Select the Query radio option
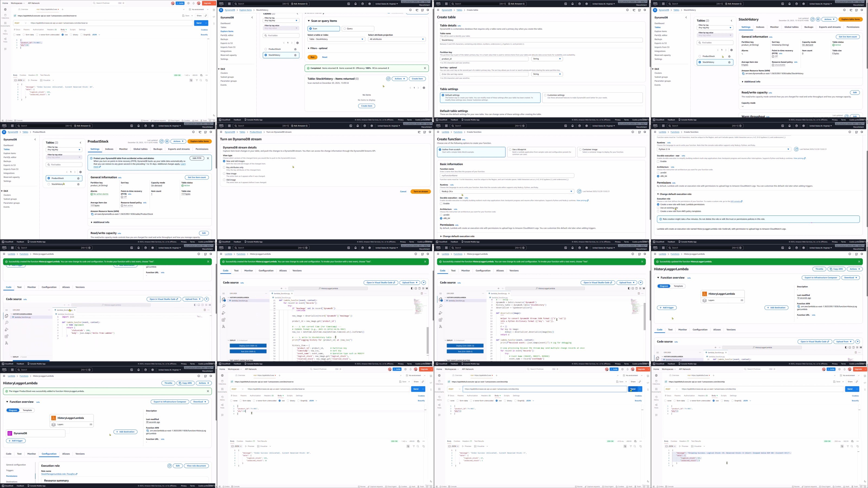Viewport: 868px width, 488px height. coord(344,29)
